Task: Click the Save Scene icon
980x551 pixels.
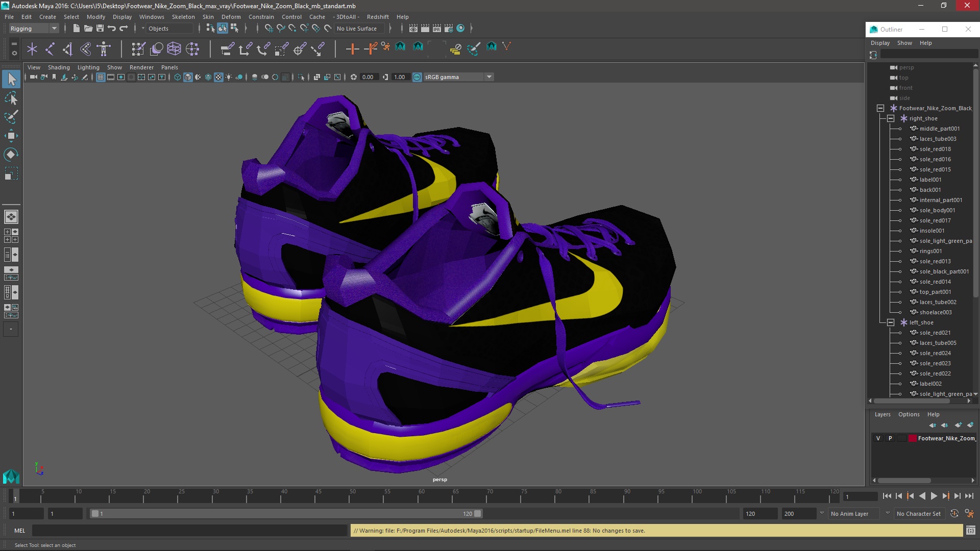Action: click(100, 29)
